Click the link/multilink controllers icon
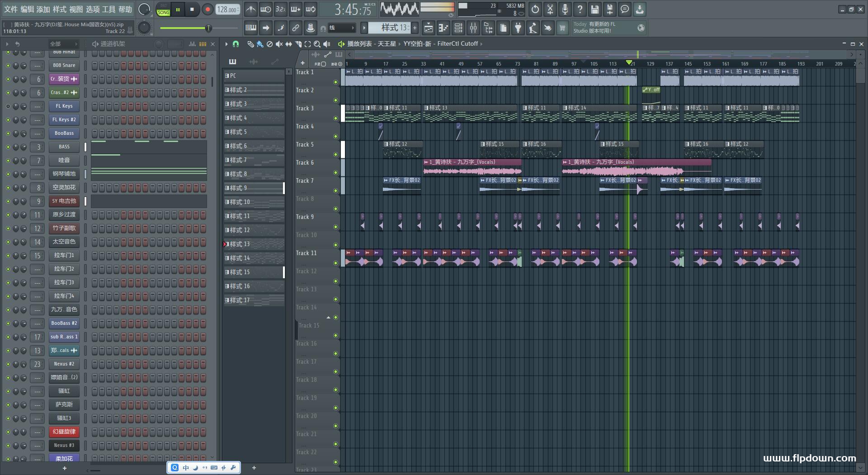 [295, 28]
